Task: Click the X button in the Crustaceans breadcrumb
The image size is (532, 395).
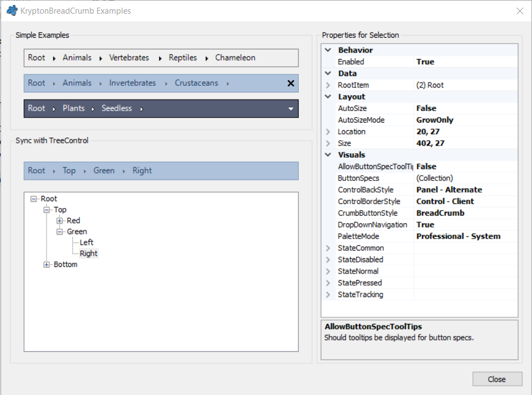Action: click(x=291, y=83)
